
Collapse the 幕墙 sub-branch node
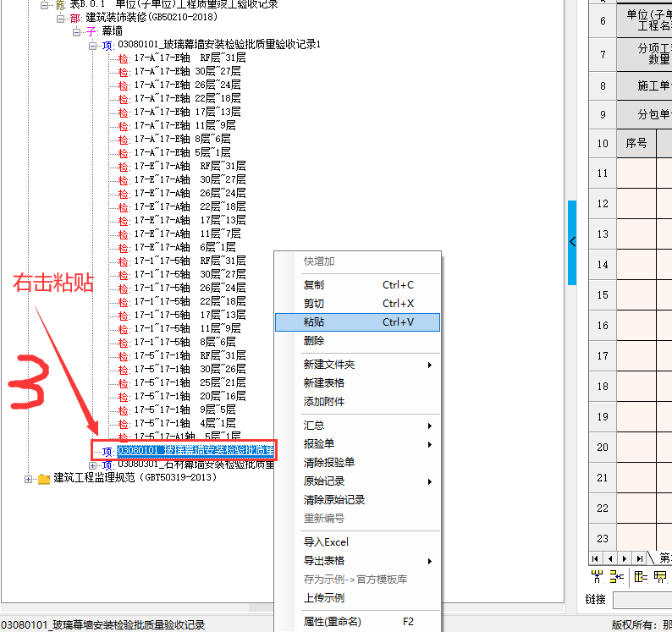click(76, 31)
